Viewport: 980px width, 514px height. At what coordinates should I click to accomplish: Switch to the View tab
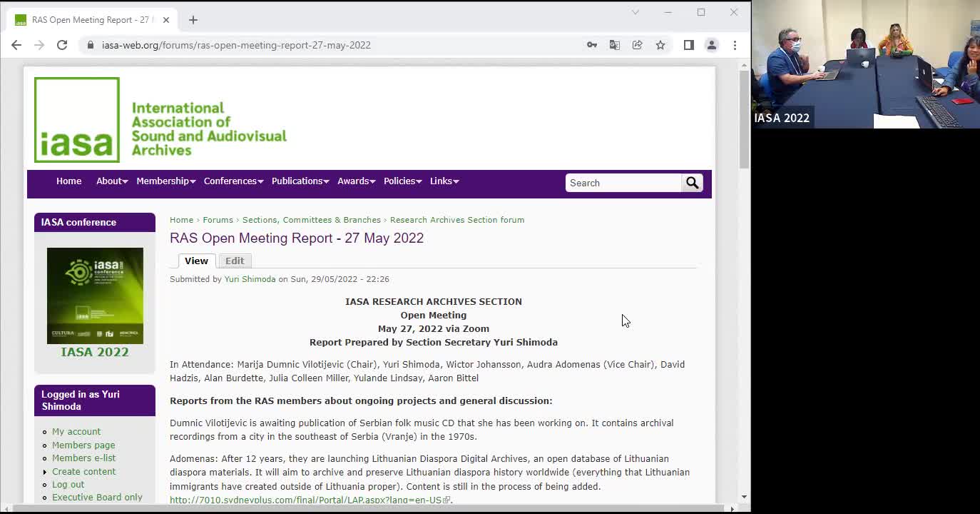click(196, 261)
